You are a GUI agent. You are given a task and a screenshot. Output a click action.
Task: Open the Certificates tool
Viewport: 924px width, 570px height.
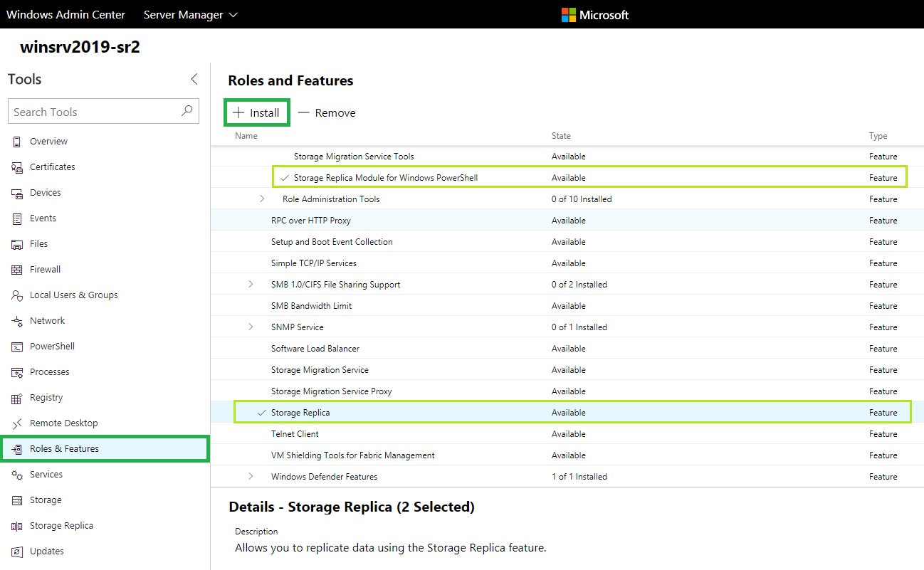(x=105, y=167)
